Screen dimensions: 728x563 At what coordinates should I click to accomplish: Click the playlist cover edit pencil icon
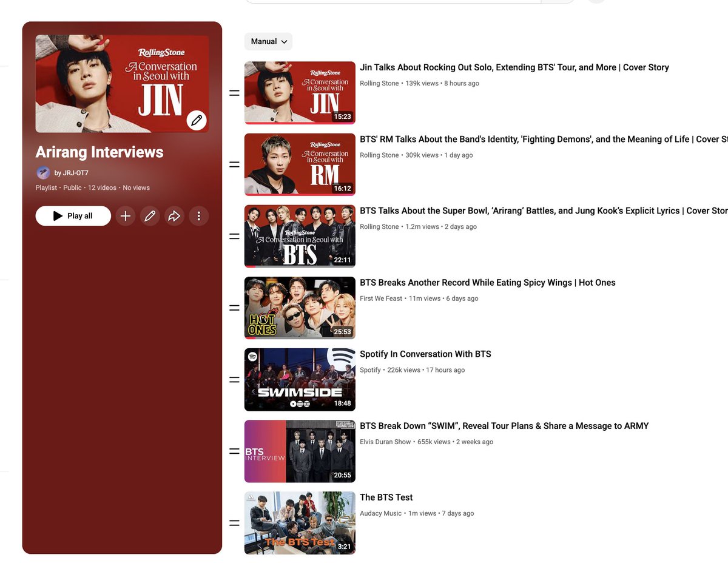pos(196,121)
